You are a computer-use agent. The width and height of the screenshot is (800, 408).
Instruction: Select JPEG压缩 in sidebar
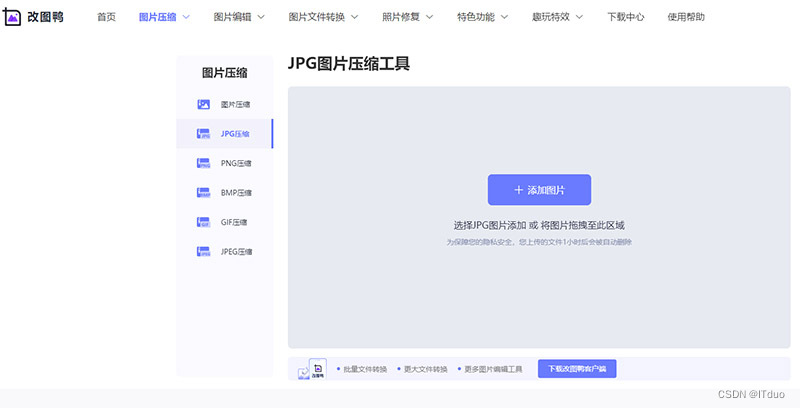click(224, 252)
